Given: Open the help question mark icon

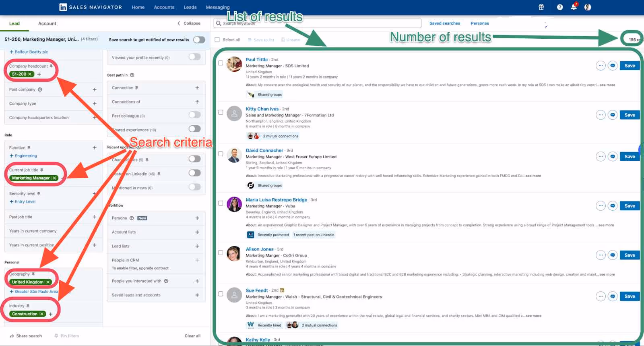Looking at the screenshot, I should coord(560,7).
